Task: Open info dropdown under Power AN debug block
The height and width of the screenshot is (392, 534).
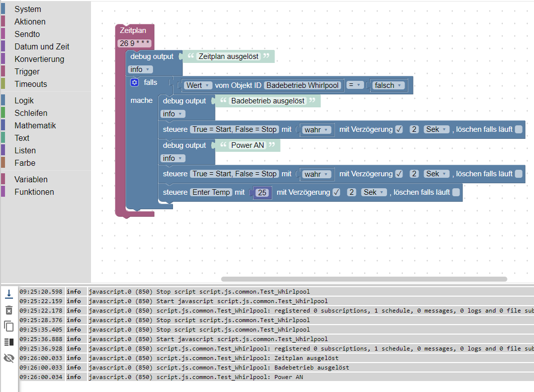Action: [x=172, y=158]
